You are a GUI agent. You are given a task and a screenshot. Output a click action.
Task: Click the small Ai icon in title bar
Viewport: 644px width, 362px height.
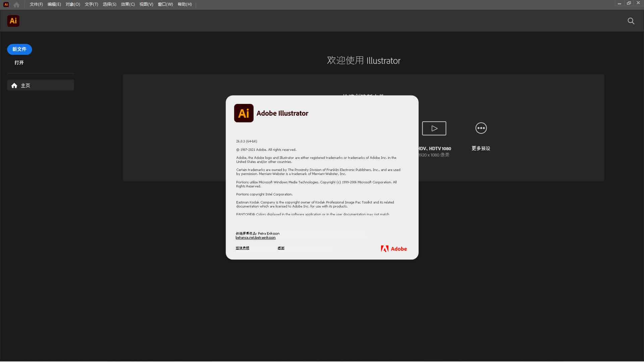coord(6,4)
